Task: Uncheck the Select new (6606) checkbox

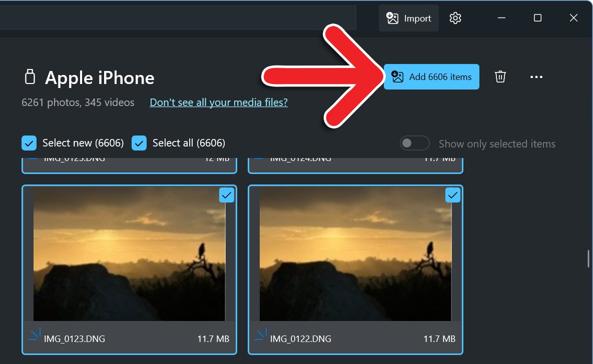Action: 29,142
